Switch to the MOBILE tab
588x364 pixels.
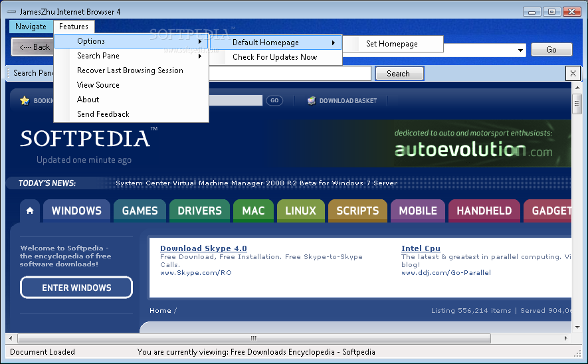418,211
